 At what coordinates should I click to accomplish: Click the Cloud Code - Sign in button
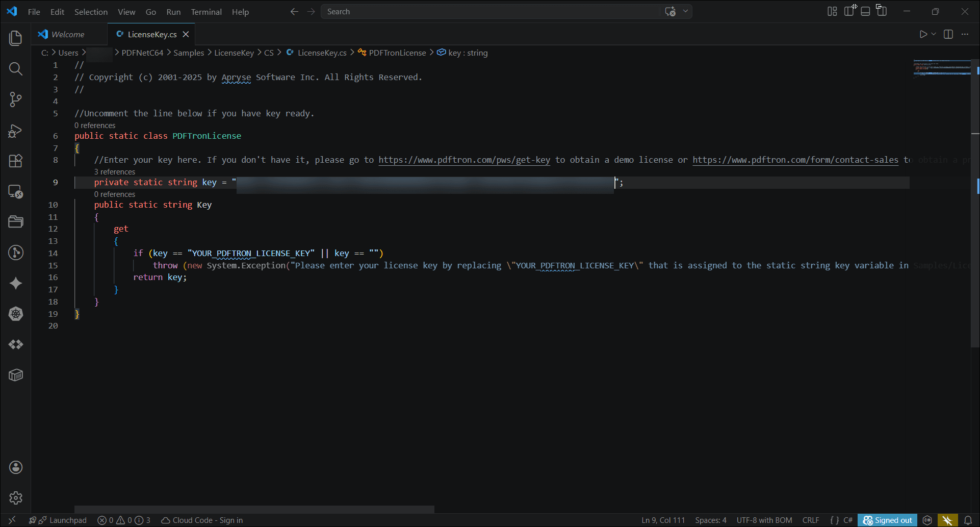coord(202,520)
